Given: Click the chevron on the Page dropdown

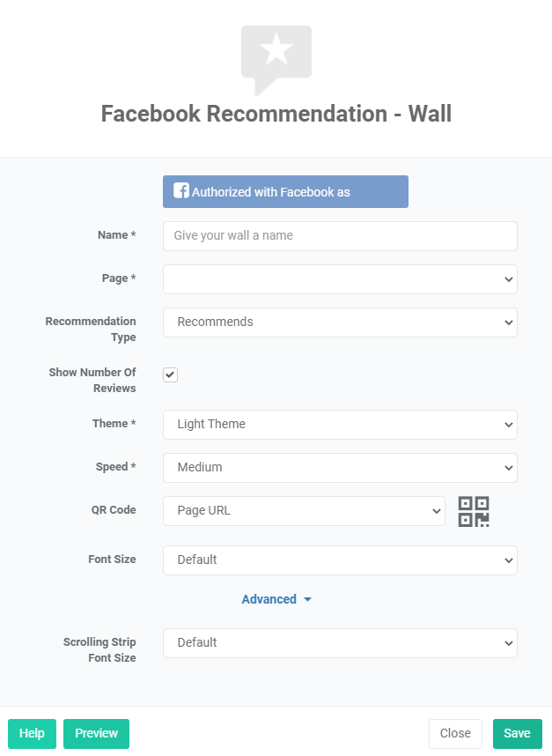Looking at the screenshot, I should tap(509, 278).
